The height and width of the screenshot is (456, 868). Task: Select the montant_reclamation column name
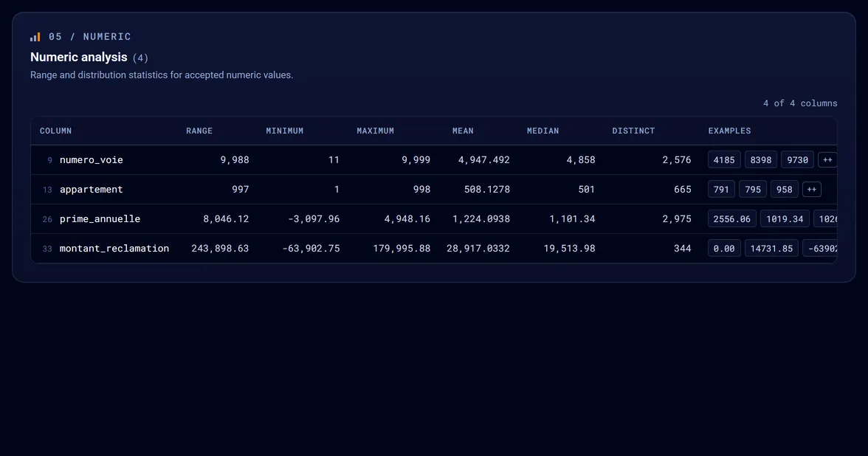(114, 249)
